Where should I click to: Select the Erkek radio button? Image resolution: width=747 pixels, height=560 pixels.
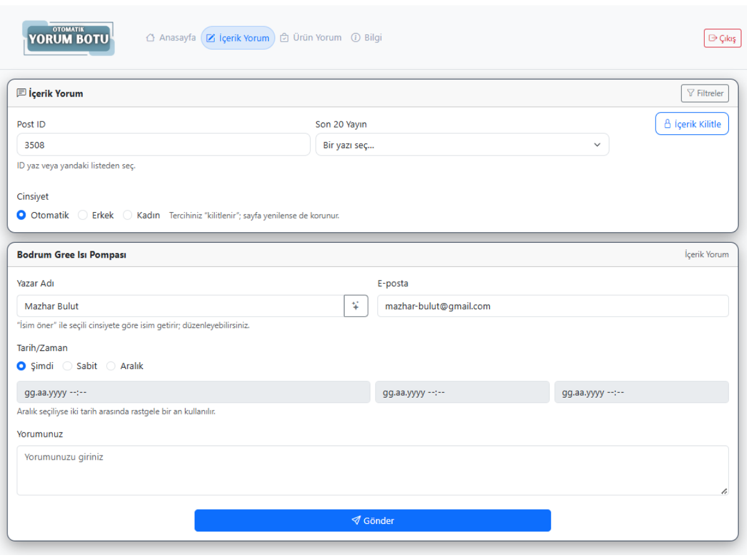83,215
